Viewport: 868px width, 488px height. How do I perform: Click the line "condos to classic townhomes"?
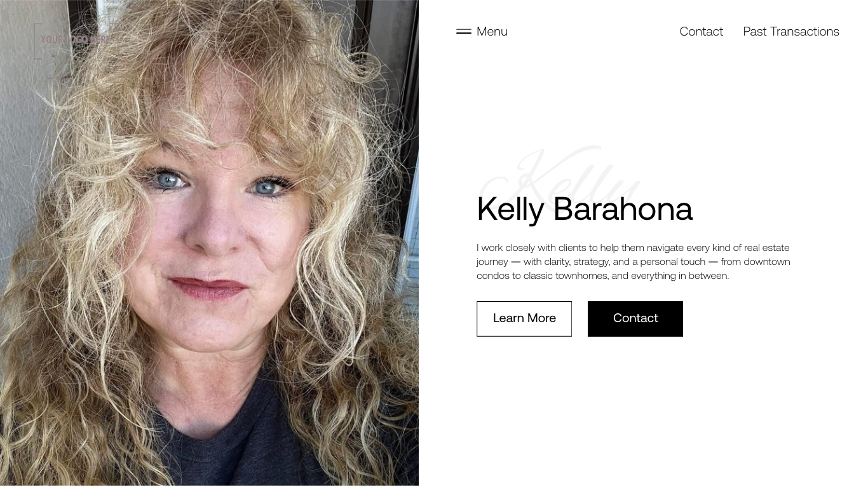[602, 276]
